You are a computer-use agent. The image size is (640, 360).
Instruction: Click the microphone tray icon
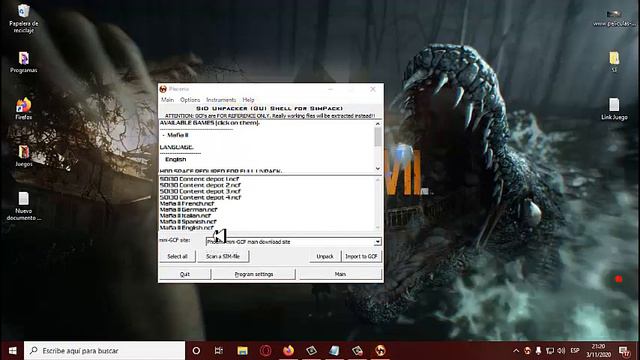[538, 351]
